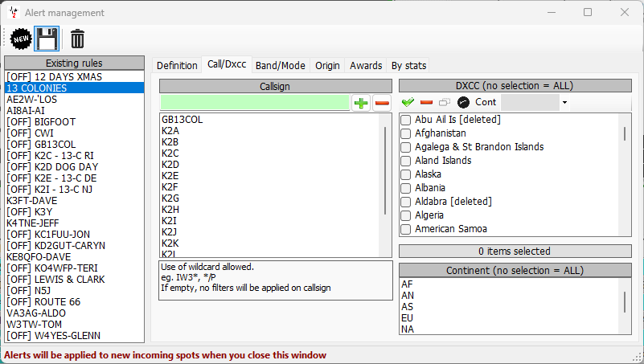
Task: Select the [OFF] W4YES-GLENN rule
Action: click(74, 336)
